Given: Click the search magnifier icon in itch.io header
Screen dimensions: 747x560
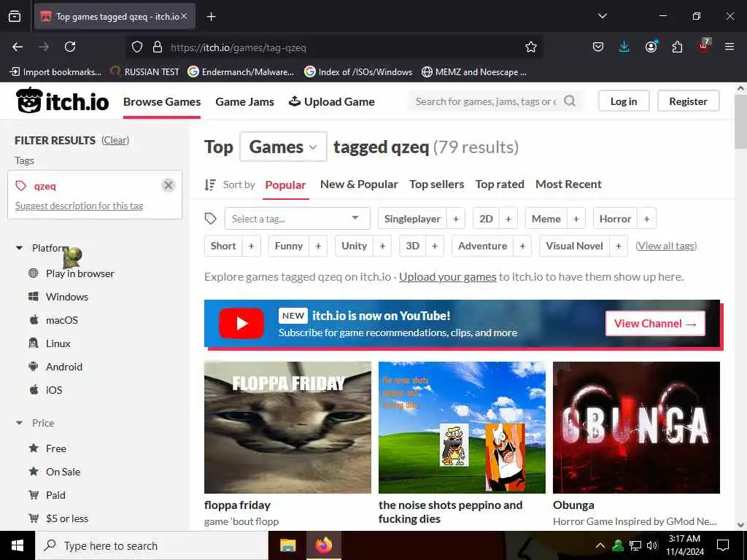Looking at the screenshot, I should [569, 101].
